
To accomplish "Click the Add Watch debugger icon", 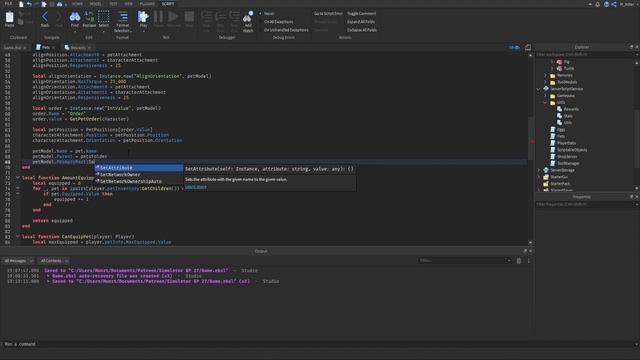I will coord(248,17).
